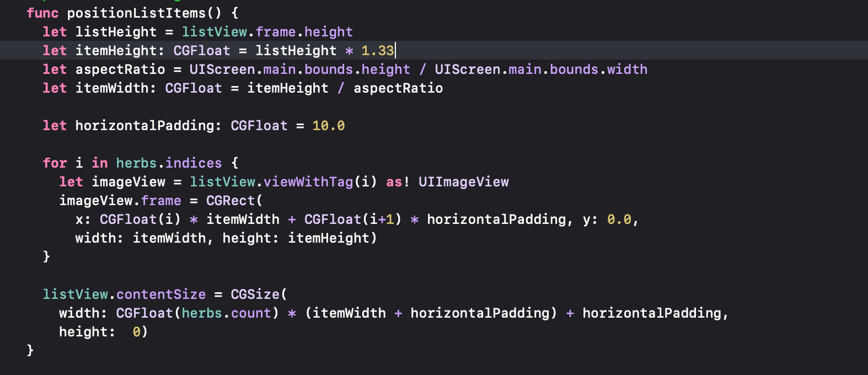Place cursor on listHeight declaration

tap(116, 32)
